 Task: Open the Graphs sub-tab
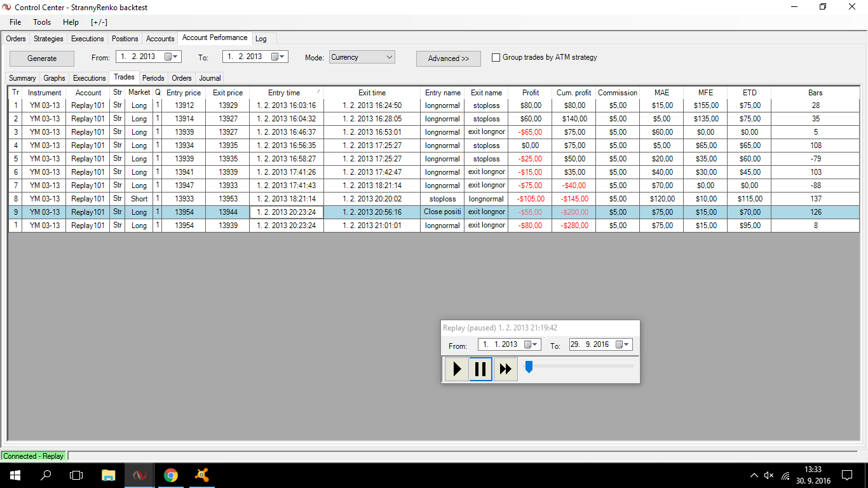pos(55,78)
